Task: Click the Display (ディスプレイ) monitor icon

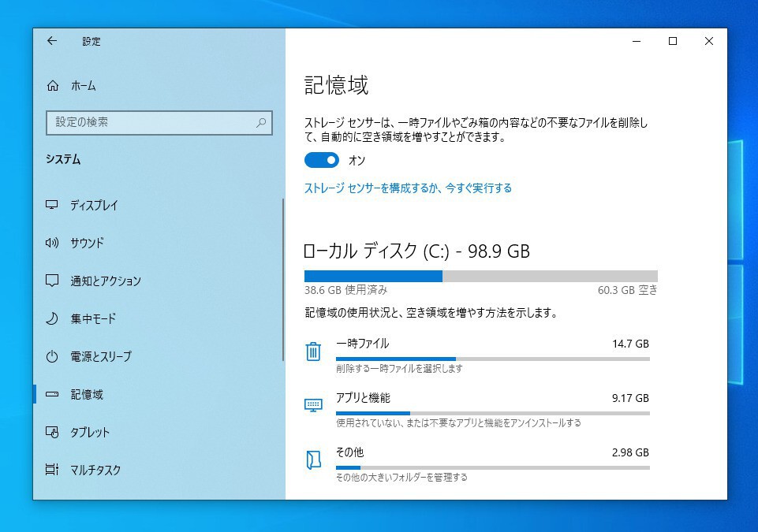Action: (52, 205)
